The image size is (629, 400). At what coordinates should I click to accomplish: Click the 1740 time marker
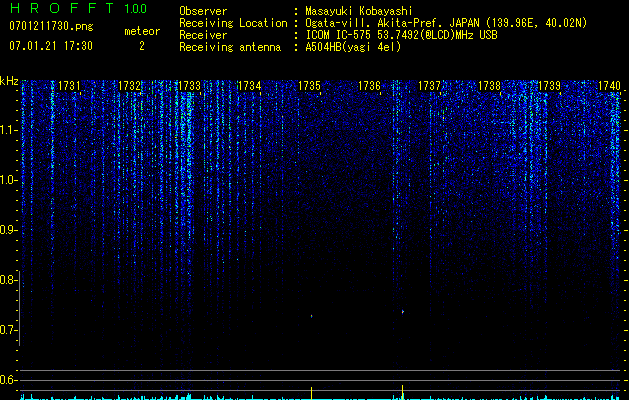[609, 86]
